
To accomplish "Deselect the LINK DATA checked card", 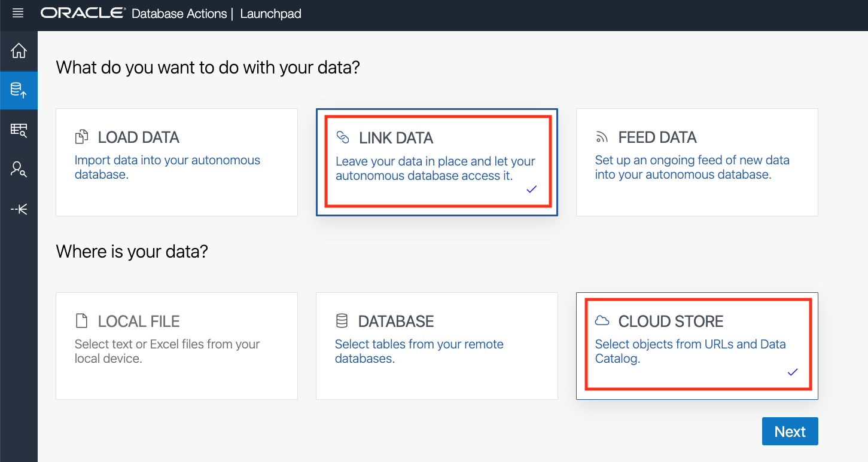I will click(x=437, y=162).
